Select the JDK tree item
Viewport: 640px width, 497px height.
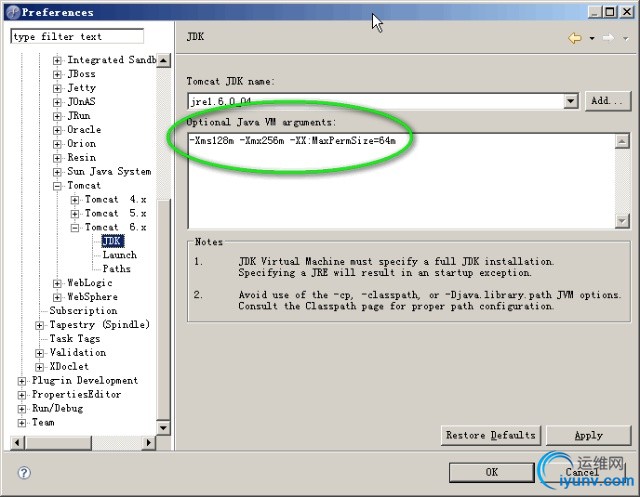[x=112, y=241]
